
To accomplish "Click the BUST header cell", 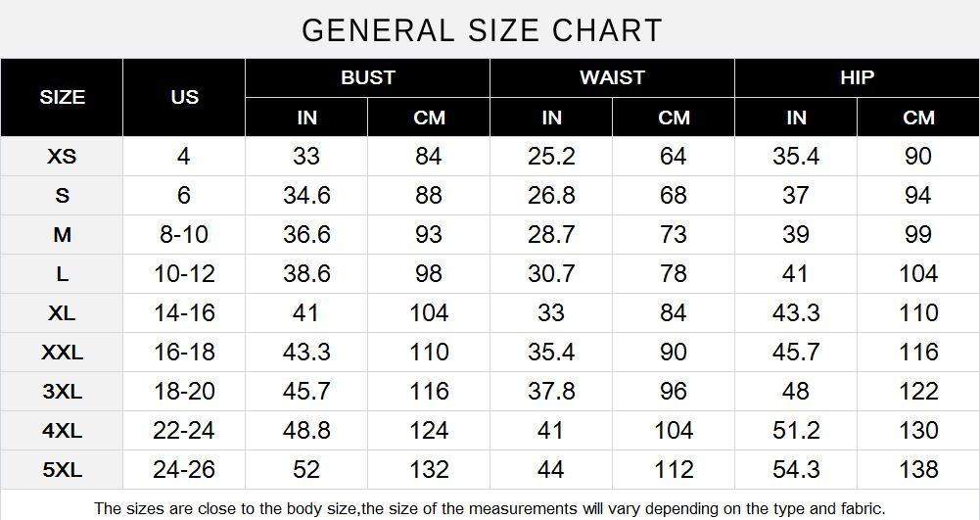I will pyautogui.click(x=367, y=77).
